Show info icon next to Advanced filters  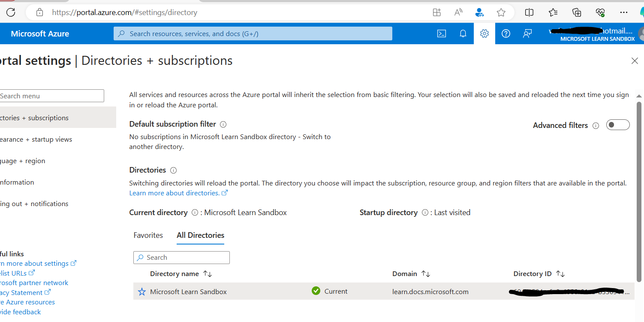[x=596, y=126]
